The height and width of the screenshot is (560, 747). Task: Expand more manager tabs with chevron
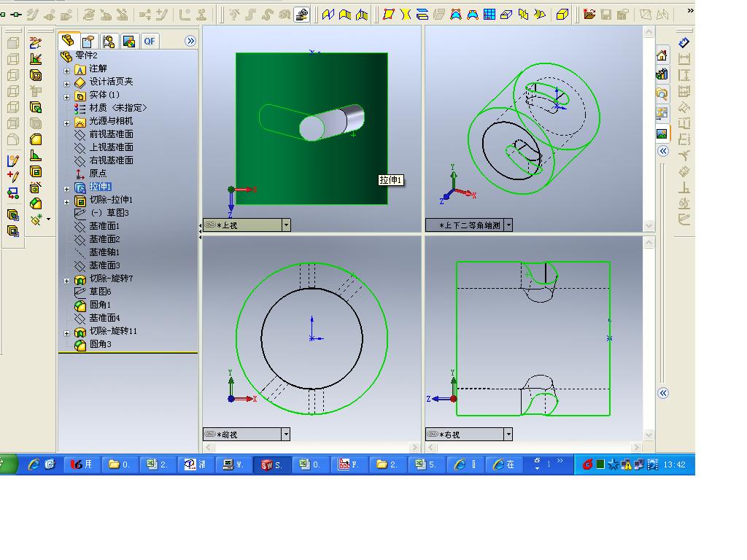(x=190, y=41)
